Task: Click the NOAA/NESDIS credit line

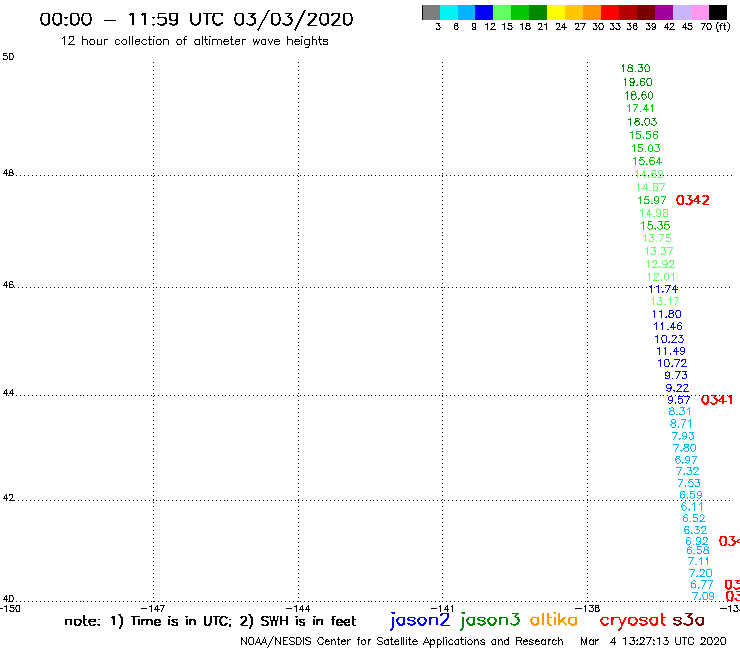Action: (402, 641)
